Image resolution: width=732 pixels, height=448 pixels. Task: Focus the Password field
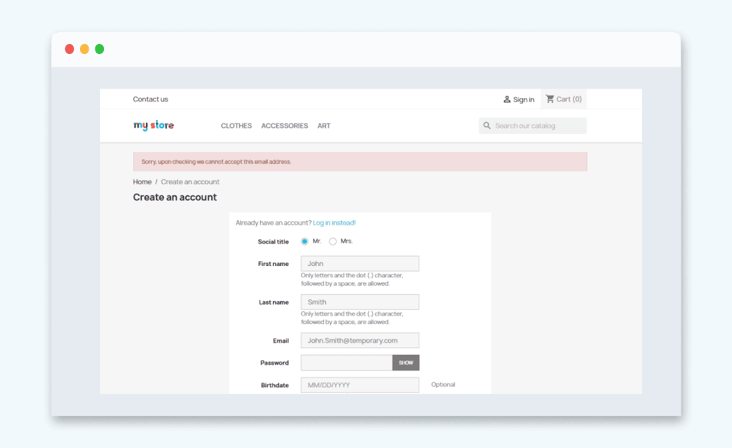(347, 363)
